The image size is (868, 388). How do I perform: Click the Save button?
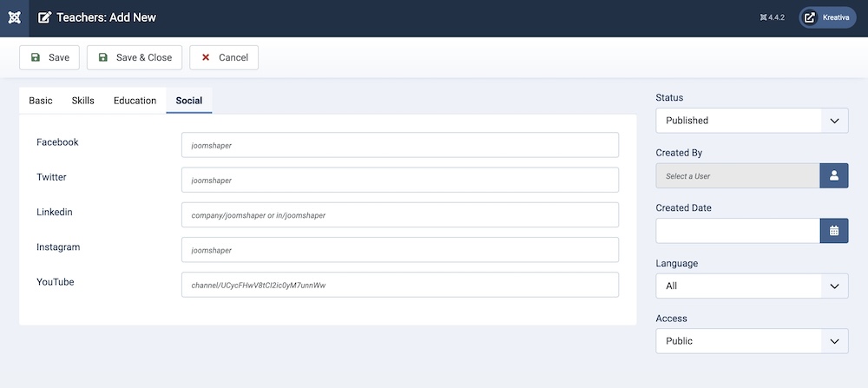(49, 57)
